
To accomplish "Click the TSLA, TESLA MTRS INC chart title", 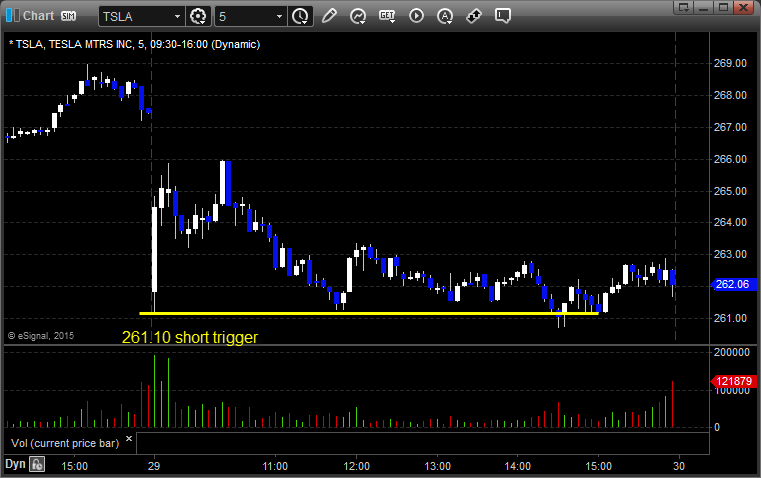I will pyautogui.click(x=134, y=45).
